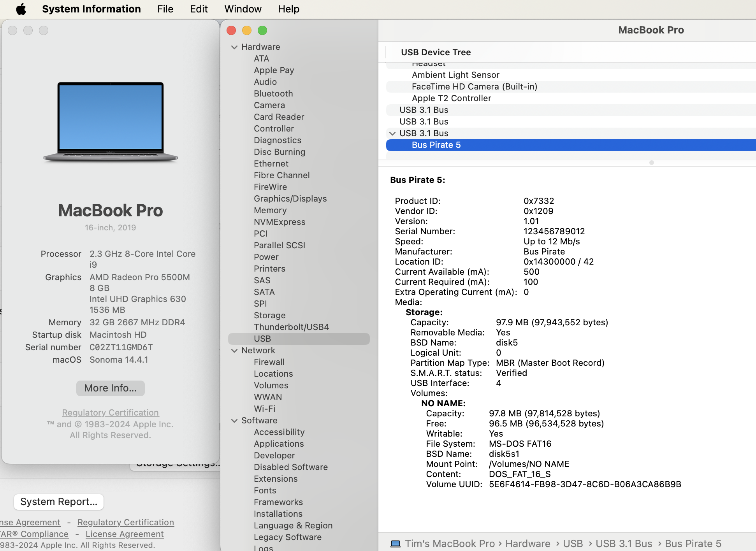Open the File menu

pyautogui.click(x=165, y=9)
